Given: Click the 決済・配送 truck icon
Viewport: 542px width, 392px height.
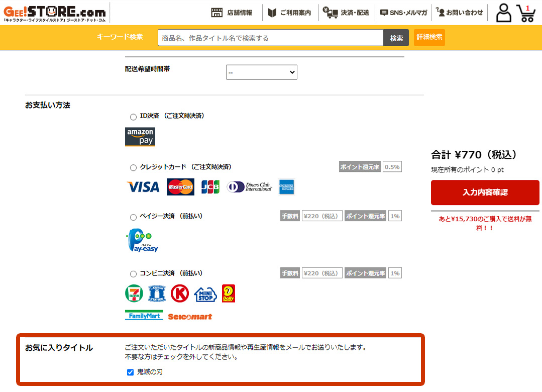Looking at the screenshot, I should click(x=330, y=13).
